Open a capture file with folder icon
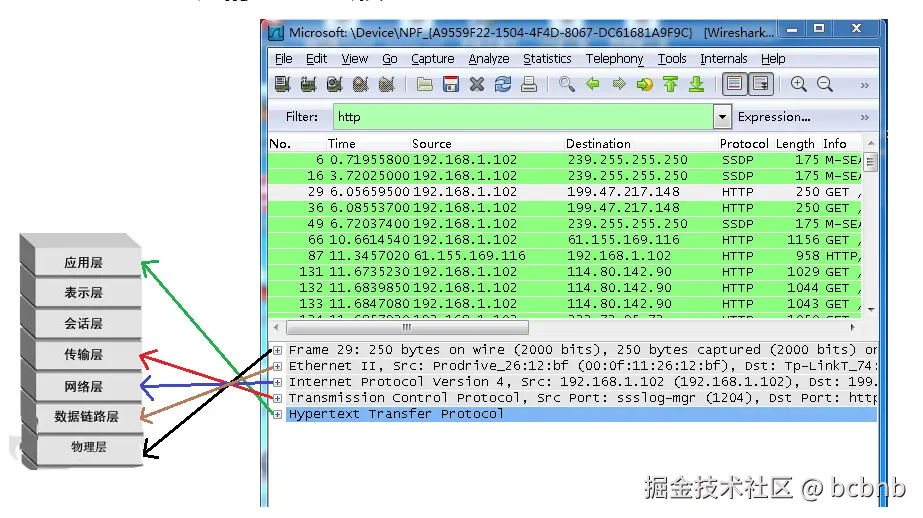The image size is (923, 518). pyautogui.click(x=424, y=84)
